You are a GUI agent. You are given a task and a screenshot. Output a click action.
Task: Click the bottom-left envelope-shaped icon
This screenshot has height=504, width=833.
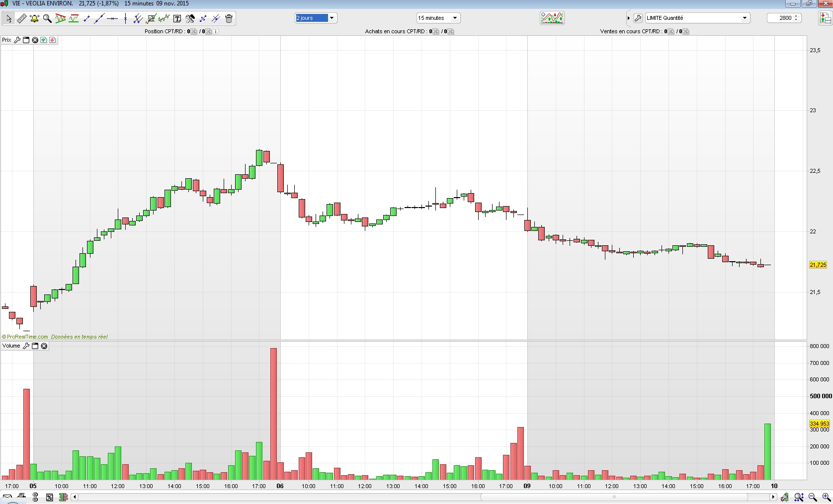(x=7, y=497)
